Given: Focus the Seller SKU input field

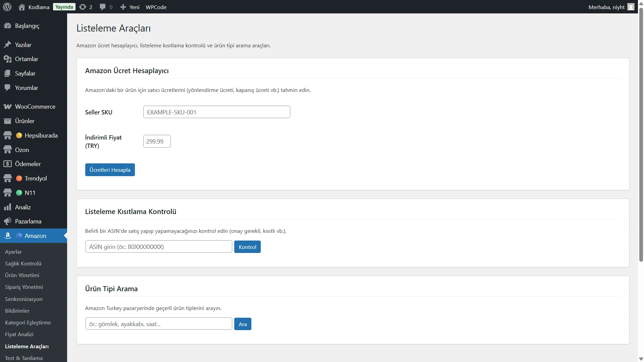Looking at the screenshot, I should 216,112.
